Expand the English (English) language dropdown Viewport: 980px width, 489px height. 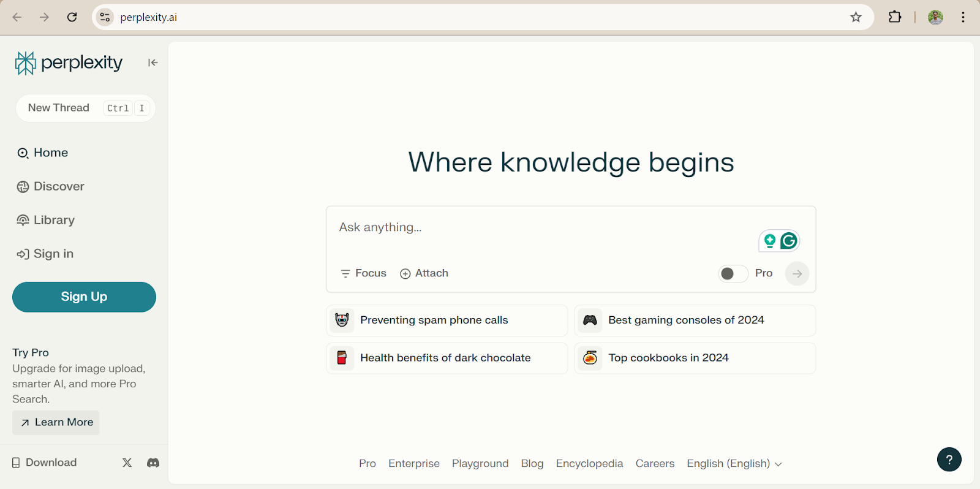(734, 463)
